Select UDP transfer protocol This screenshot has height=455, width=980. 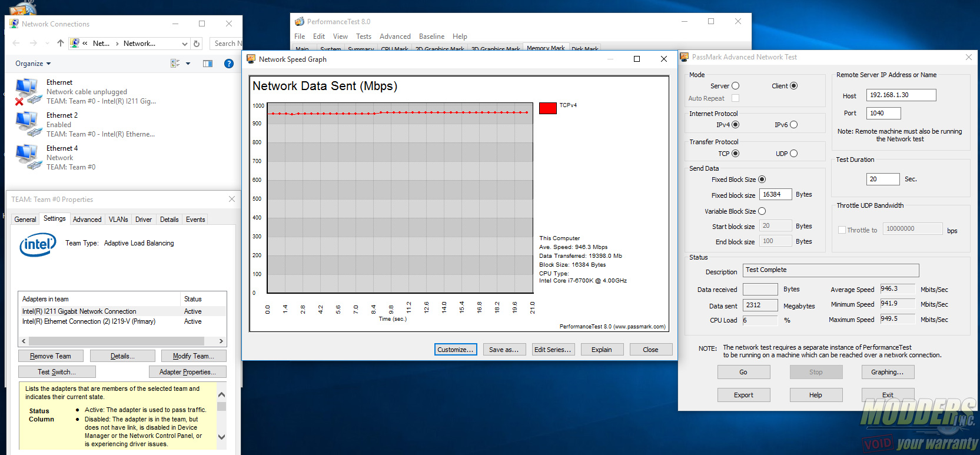point(793,154)
